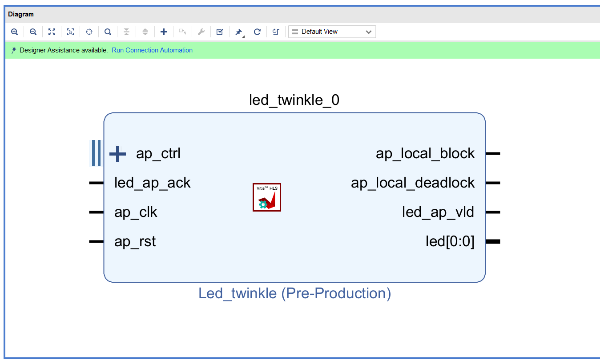Validate the design with checkmark icon
The height and width of the screenshot is (364, 600).
(220, 32)
